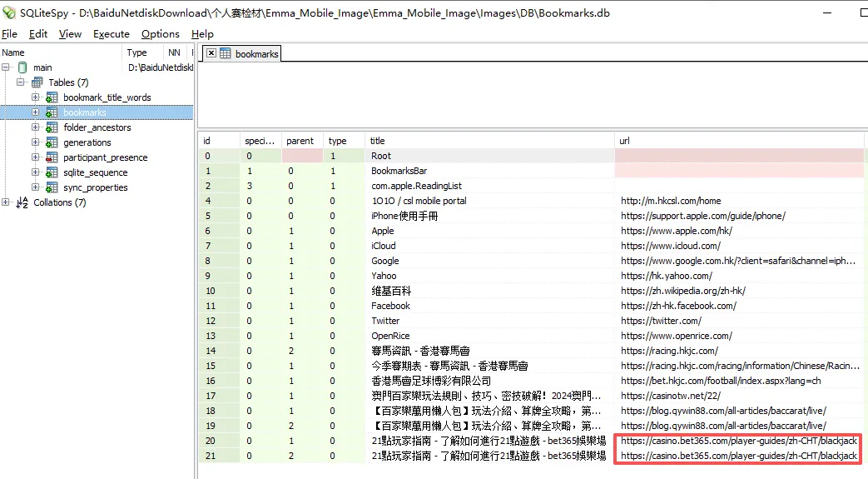
Task: Select the BookmarksBar title cell
Action: pos(489,171)
